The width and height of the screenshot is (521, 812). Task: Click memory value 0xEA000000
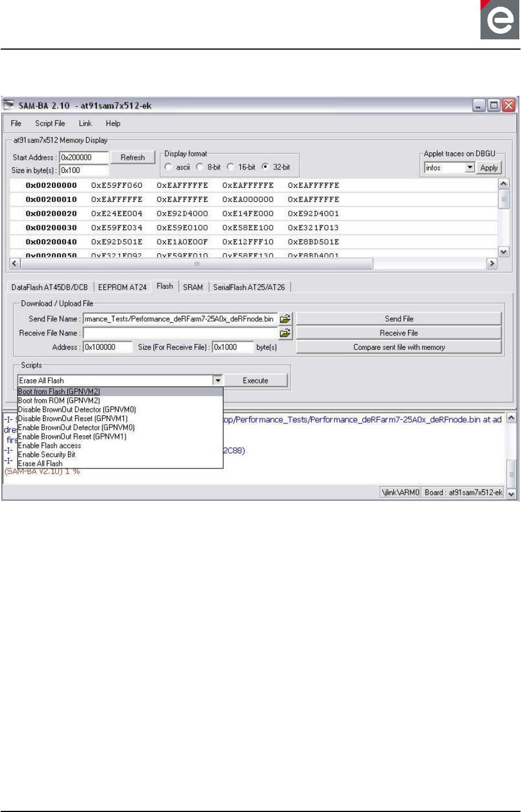[x=248, y=200]
